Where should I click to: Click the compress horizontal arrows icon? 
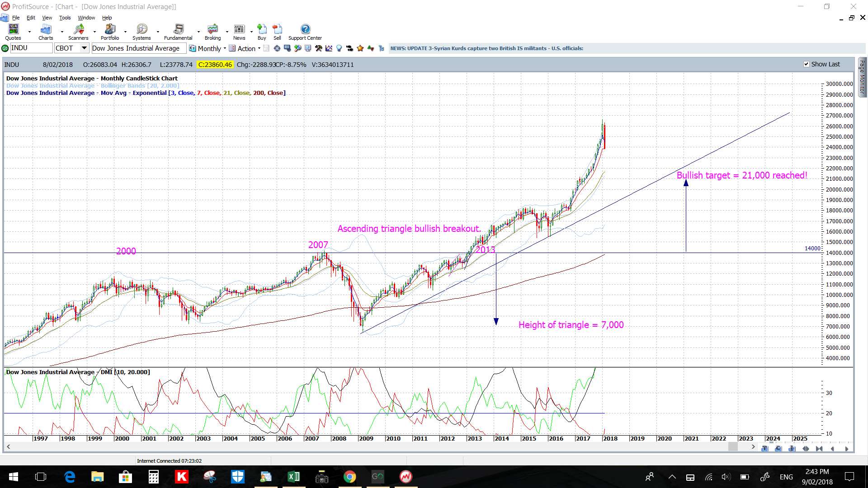point(819,449)
